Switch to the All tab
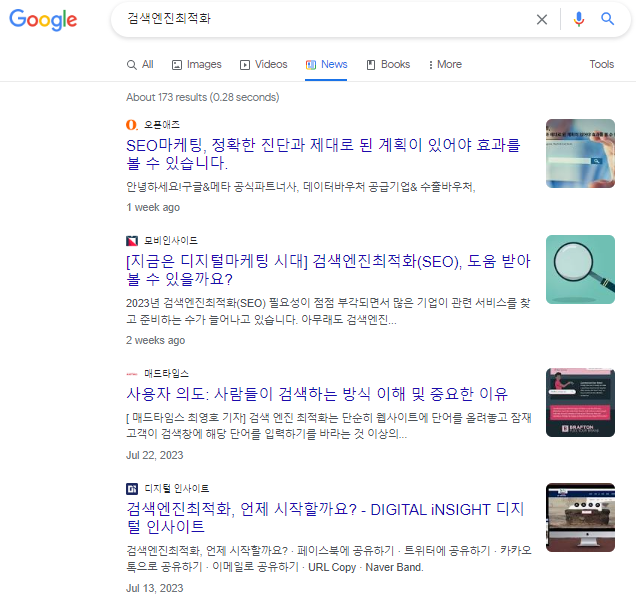636x596 pixels. click(x=140, y=65)
